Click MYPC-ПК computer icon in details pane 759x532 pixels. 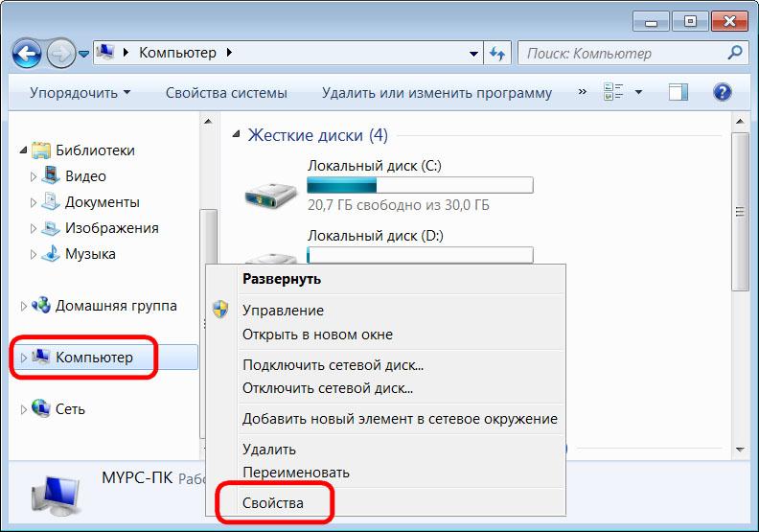[x=56, y=495]
